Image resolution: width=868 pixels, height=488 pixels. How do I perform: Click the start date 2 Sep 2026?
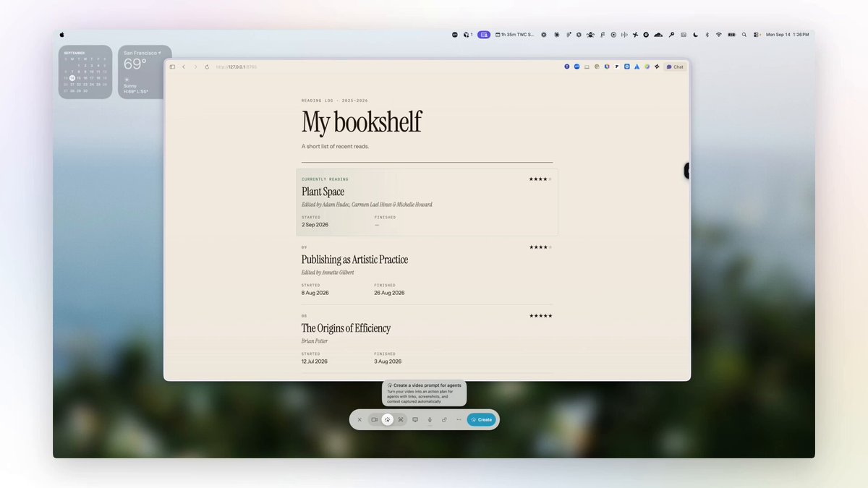[x=315, y=225]
